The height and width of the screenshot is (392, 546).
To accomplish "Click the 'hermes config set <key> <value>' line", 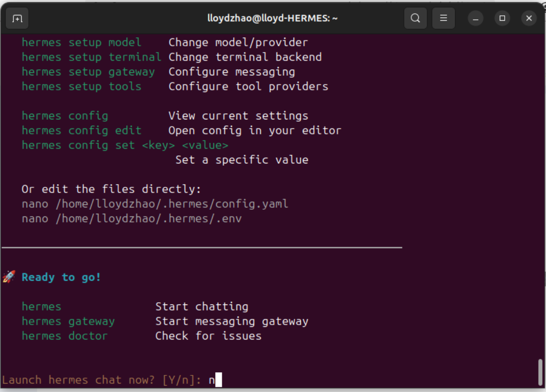I will [x=125, y=145].
